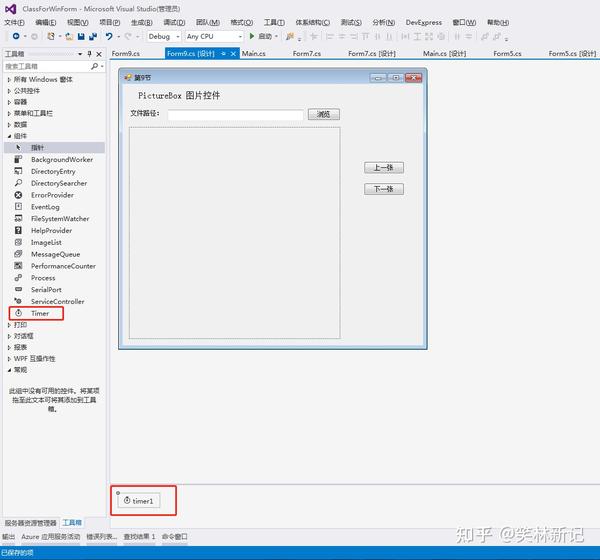
Task: Select the FileSystemWatcher component icon
Action: 18,219
